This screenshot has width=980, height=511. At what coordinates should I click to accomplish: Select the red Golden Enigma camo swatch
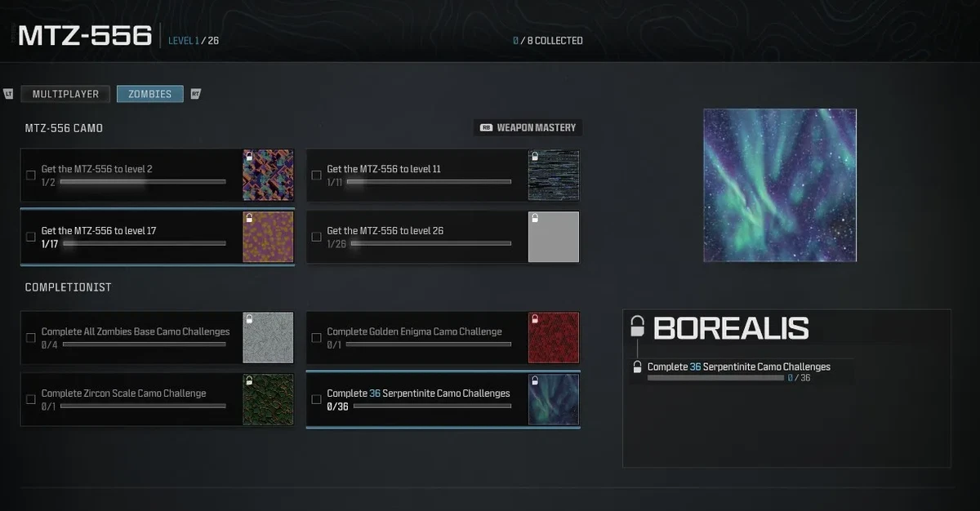(x=554, y=338)
